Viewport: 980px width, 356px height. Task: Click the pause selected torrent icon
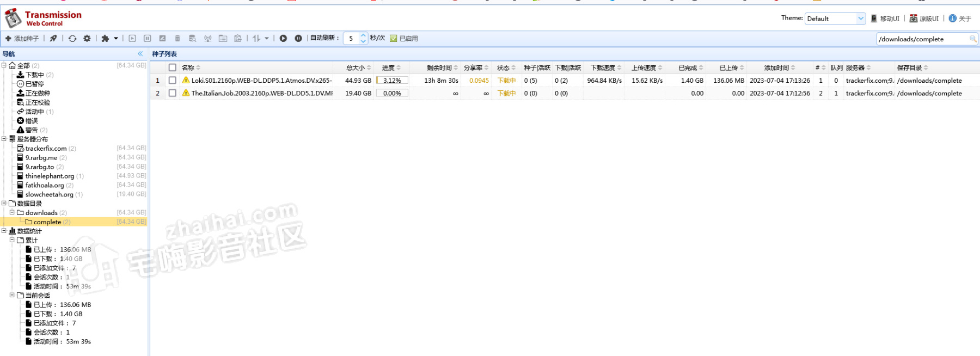tap(148, 39)
